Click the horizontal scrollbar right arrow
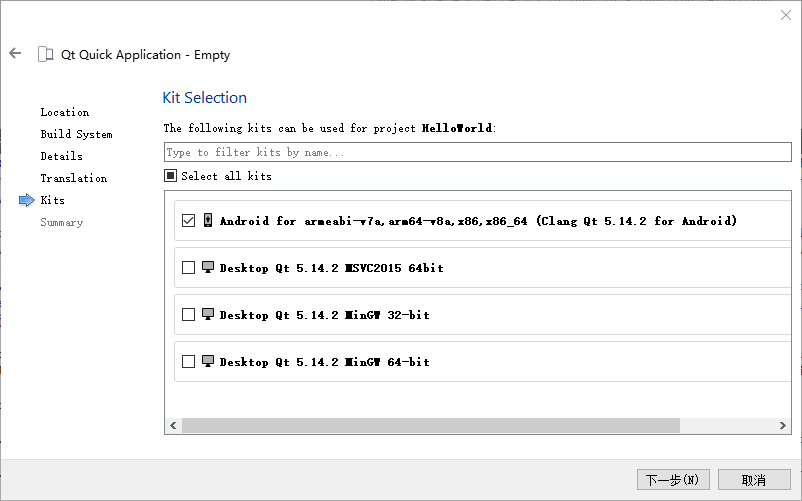 pos(783,425)
